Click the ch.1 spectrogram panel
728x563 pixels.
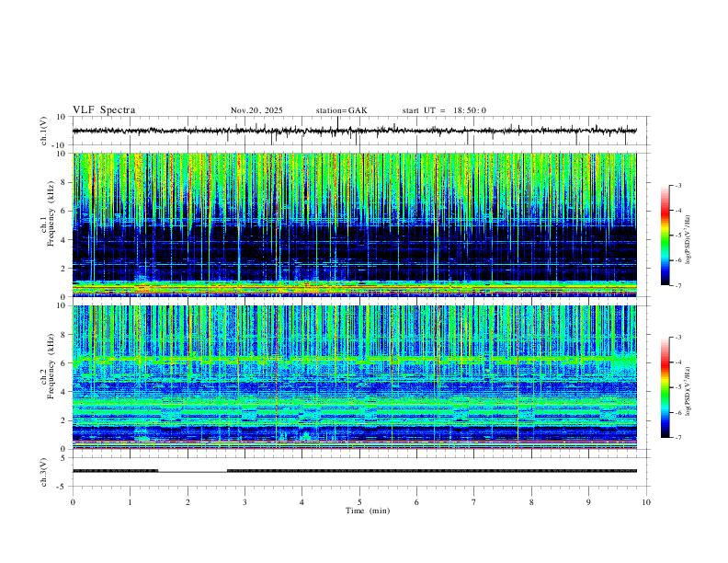pos(355,224)
